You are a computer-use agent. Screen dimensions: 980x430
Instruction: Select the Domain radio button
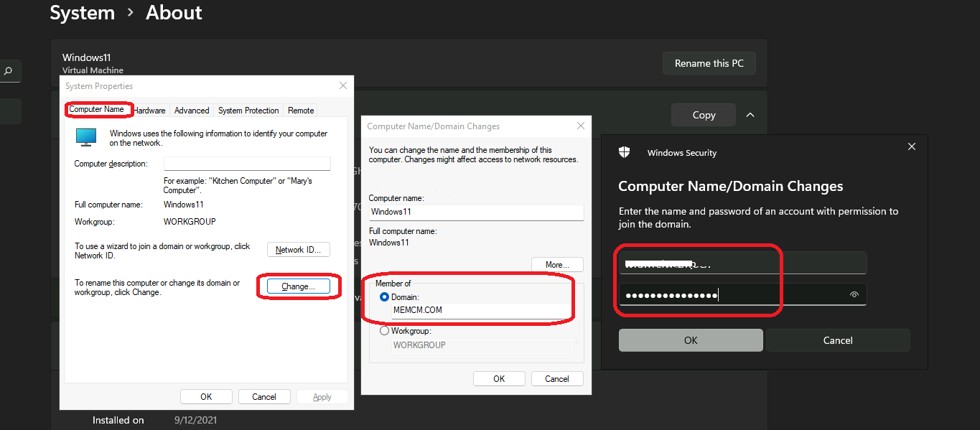point(385,297)
